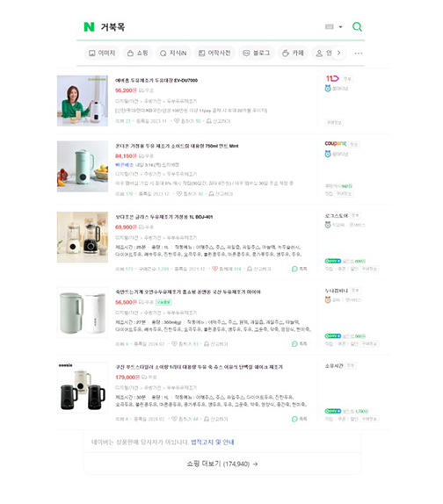Open the mint soy milk maker thumbnail
This screenshot has width=443, height=504.
[x=83, y=166]
